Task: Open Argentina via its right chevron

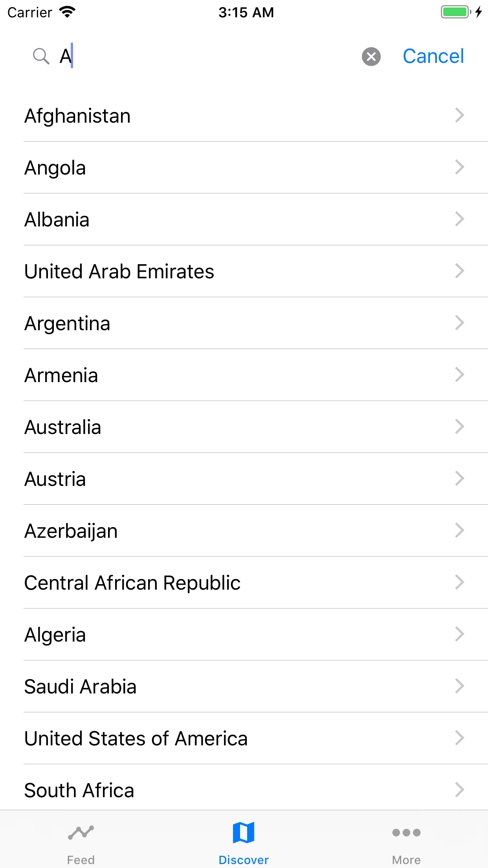Action: pos(460,323)
